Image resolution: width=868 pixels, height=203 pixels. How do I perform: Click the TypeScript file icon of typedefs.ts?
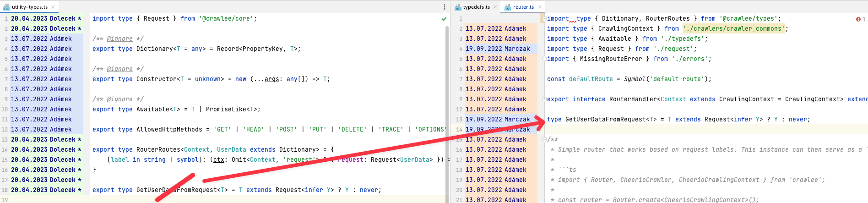pyautogui.click(x=457, y=7)
